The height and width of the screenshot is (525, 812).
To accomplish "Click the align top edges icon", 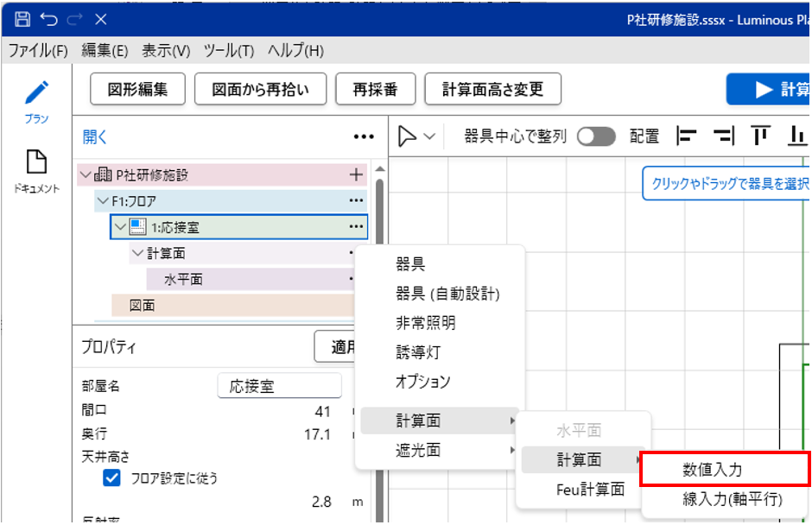I will (x=760, y=136).
